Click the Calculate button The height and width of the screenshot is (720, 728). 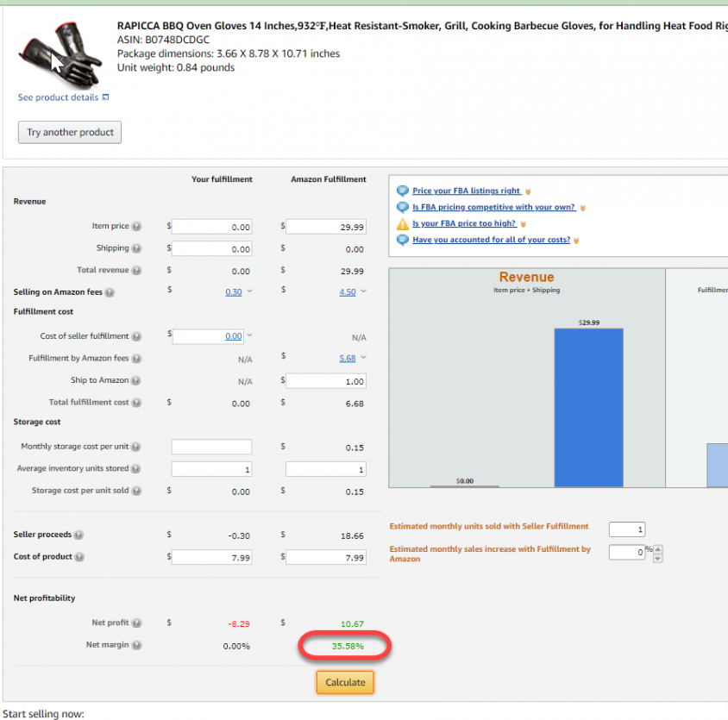pyautogui.click(x=345, y=682)
